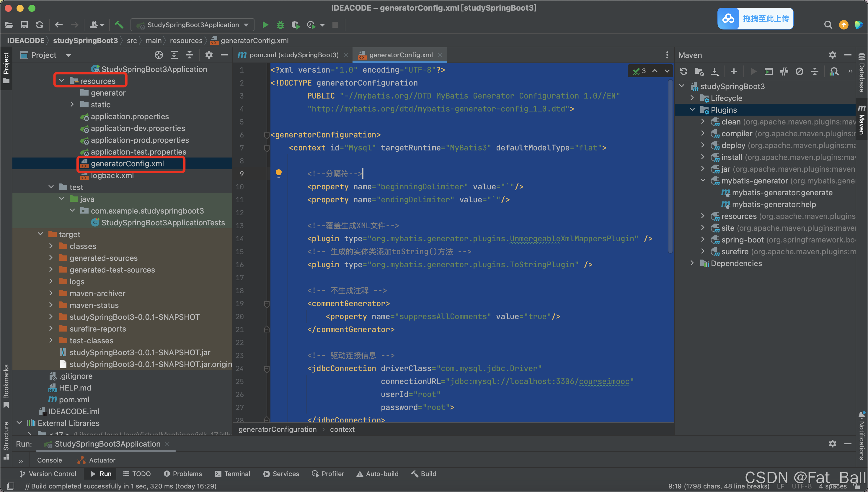The image size is (868, 492).
Task: Reload All Maven Projects in Maven panel
Action: point(684,71)
